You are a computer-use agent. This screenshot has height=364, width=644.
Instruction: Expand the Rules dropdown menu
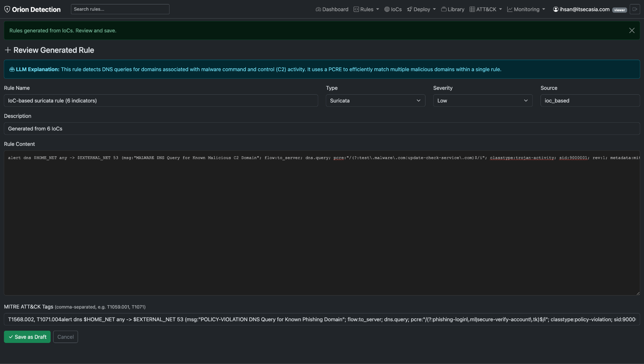(x=366, y=9)
